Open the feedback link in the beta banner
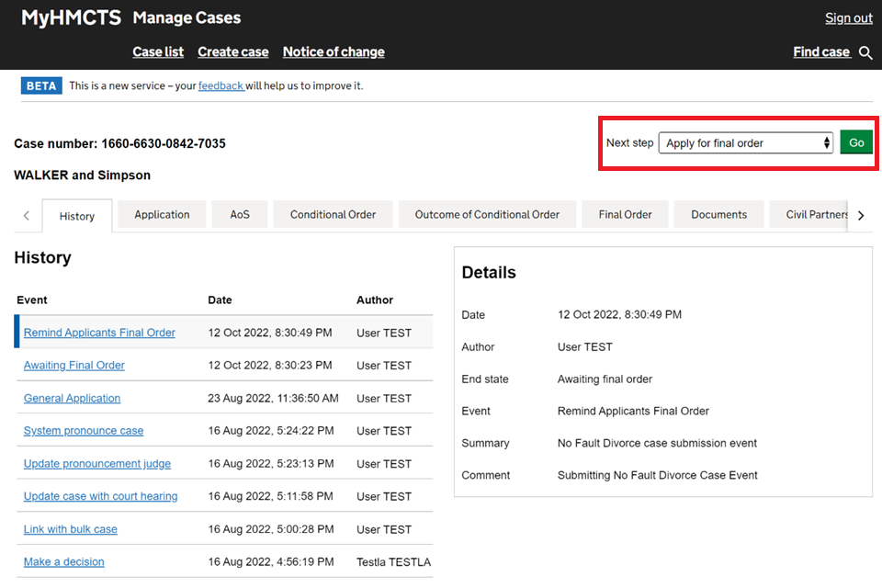 click(x=220, y=86)
